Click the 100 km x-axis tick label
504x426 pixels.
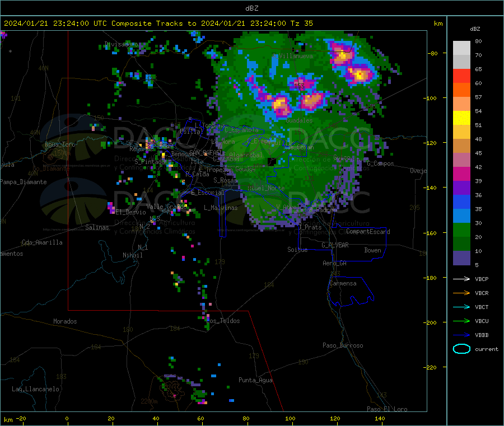290,418
